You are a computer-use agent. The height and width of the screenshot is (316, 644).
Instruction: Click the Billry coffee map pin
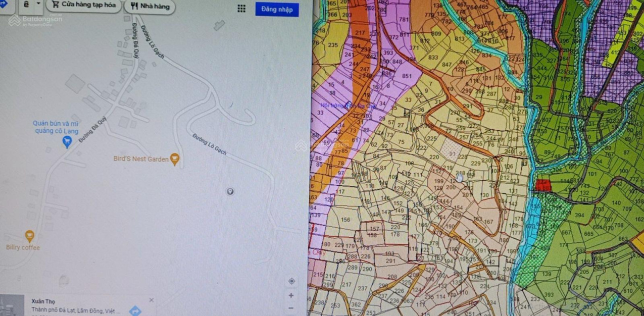tap(30, 236)
